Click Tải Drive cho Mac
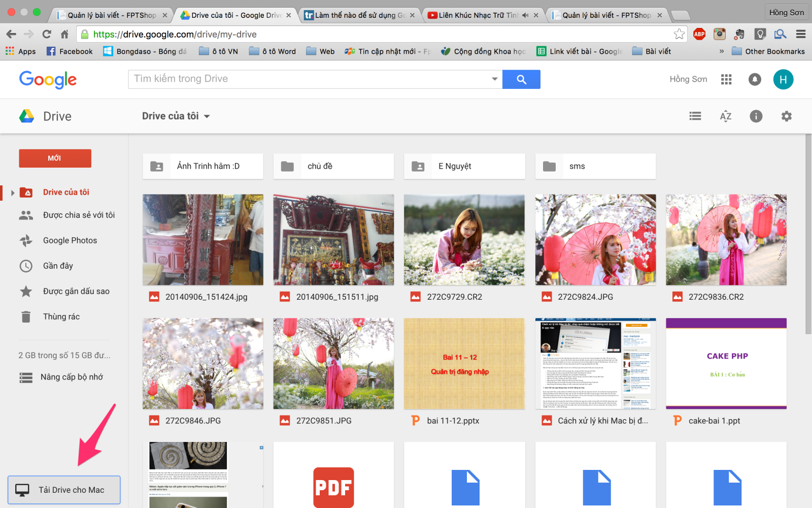 [63, 490]
